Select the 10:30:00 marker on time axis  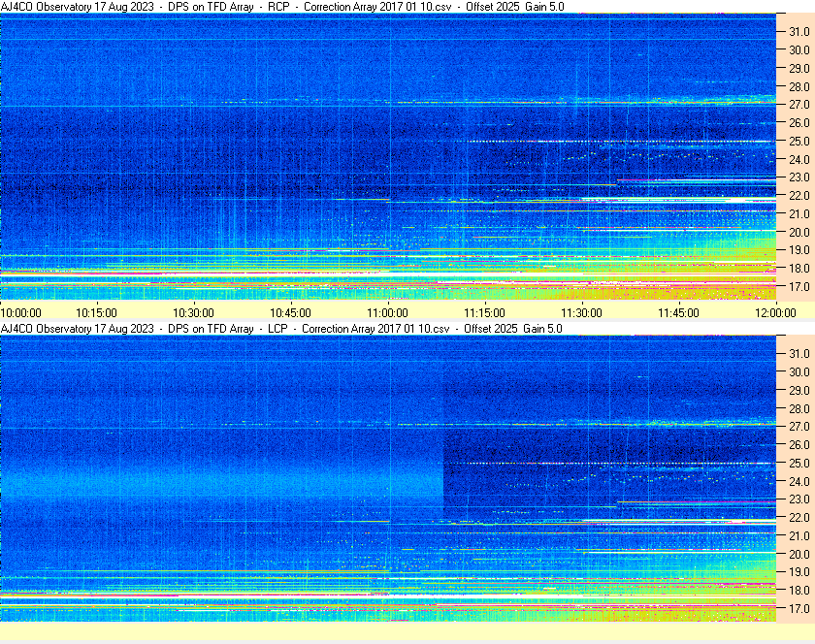tap(193, 312)
